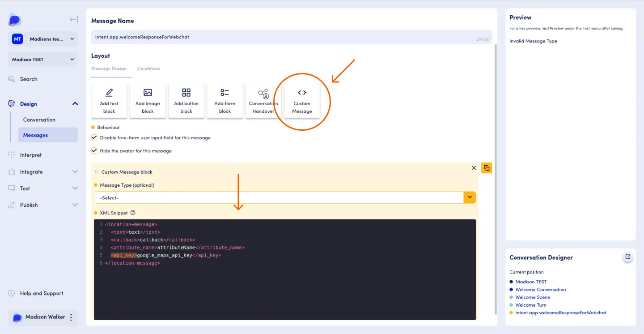Click the Design section icon
Screen dimensions: 644x334
click(12, 103)
